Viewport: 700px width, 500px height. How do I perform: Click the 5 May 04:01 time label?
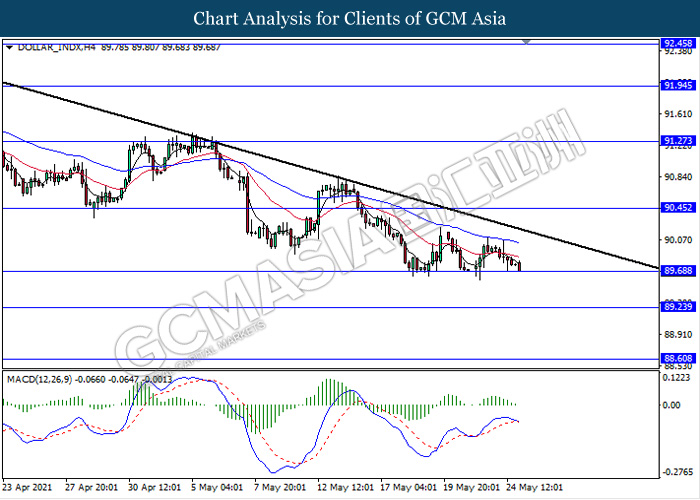coord(217,487)
